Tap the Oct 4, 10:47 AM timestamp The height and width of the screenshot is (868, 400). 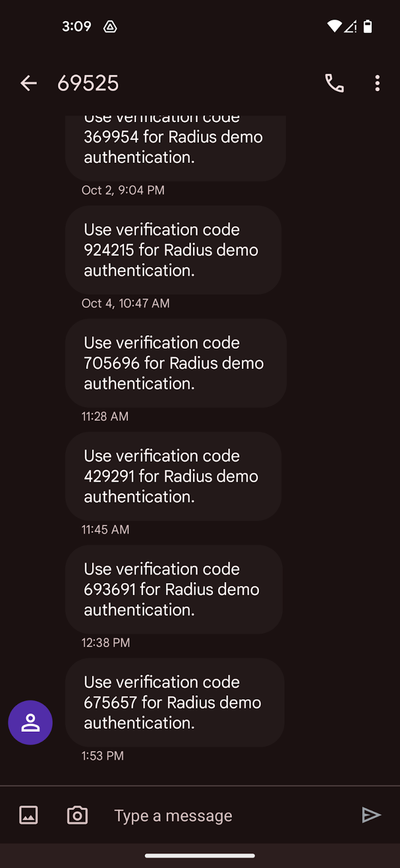pos(125,303)
